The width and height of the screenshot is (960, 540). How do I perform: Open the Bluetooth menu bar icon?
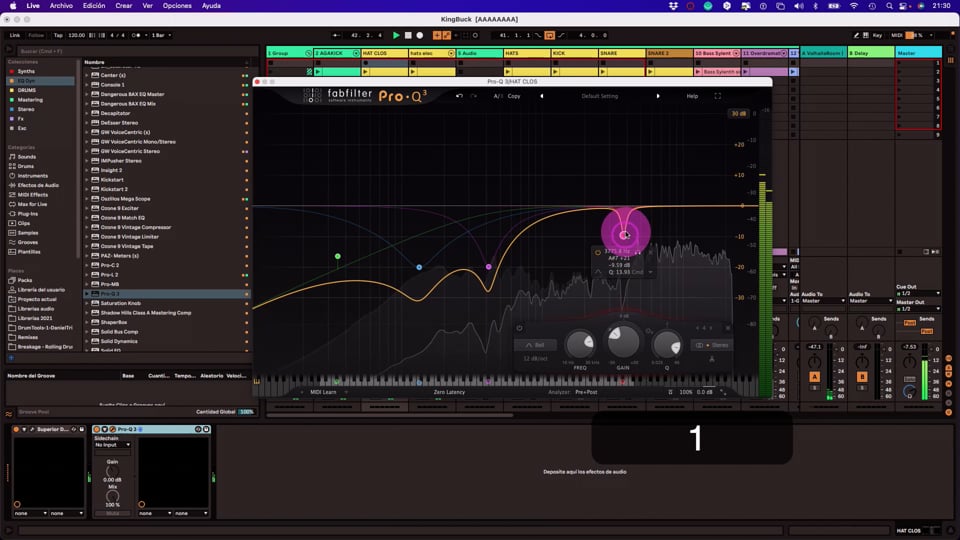816,6
